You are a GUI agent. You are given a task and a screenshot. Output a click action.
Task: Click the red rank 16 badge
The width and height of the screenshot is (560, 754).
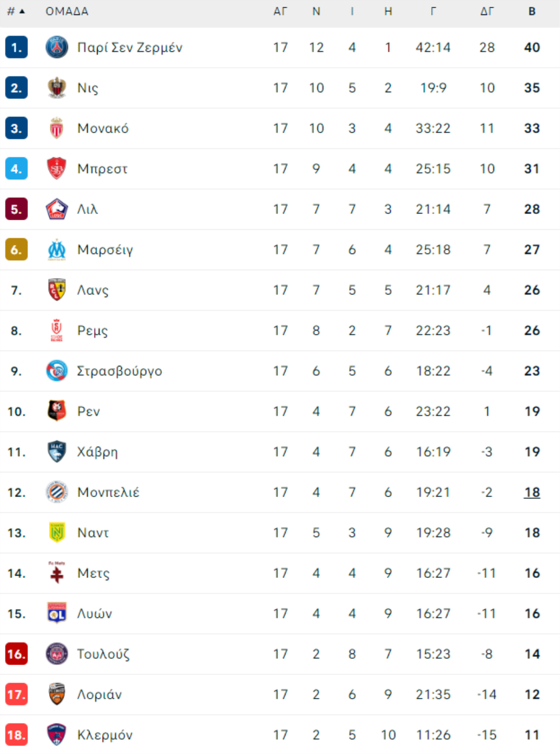click(16, 654)
